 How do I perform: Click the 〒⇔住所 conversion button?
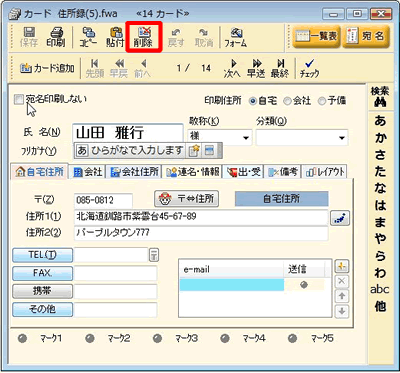186,199
